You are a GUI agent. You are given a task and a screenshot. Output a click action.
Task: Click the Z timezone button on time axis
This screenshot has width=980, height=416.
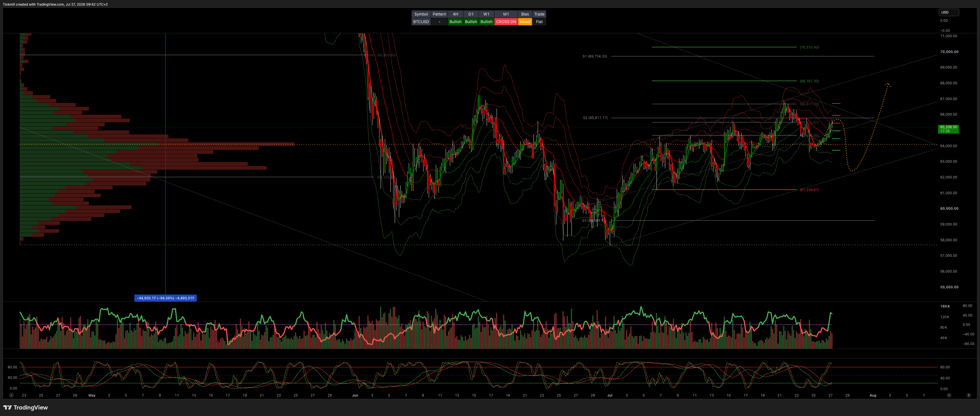[12, 395]
